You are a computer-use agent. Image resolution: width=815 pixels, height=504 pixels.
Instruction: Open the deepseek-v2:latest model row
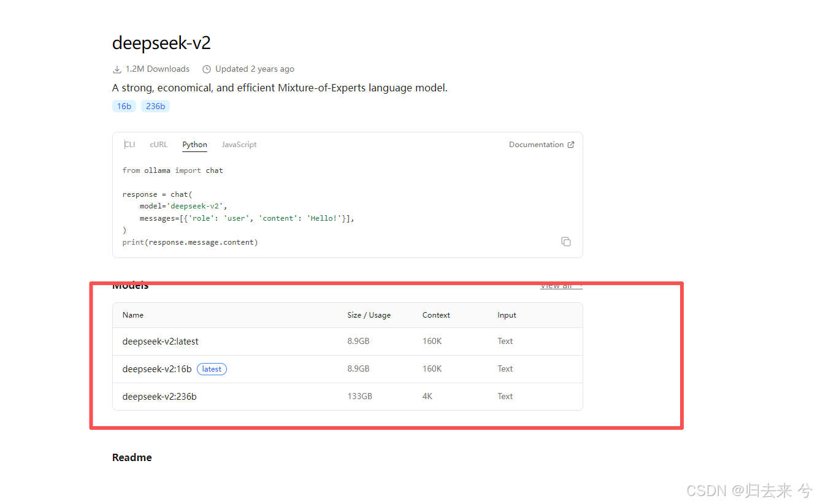347,342
